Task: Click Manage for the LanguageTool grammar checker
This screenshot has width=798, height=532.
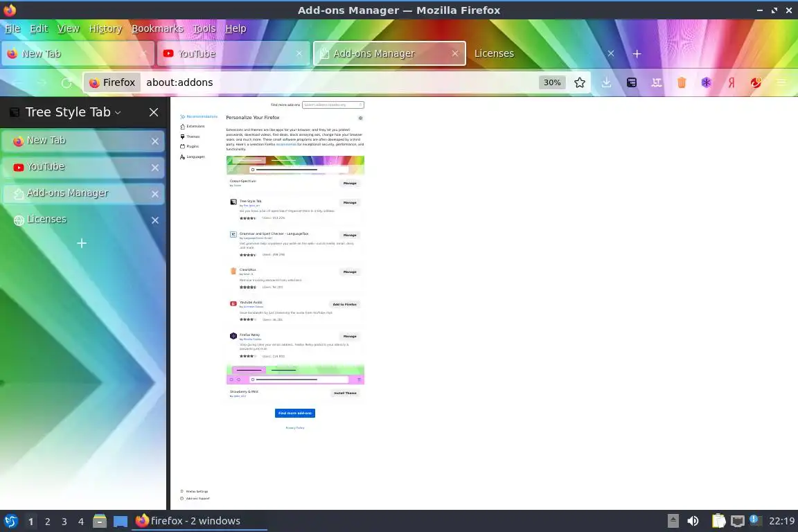Action: coord(350,236)
